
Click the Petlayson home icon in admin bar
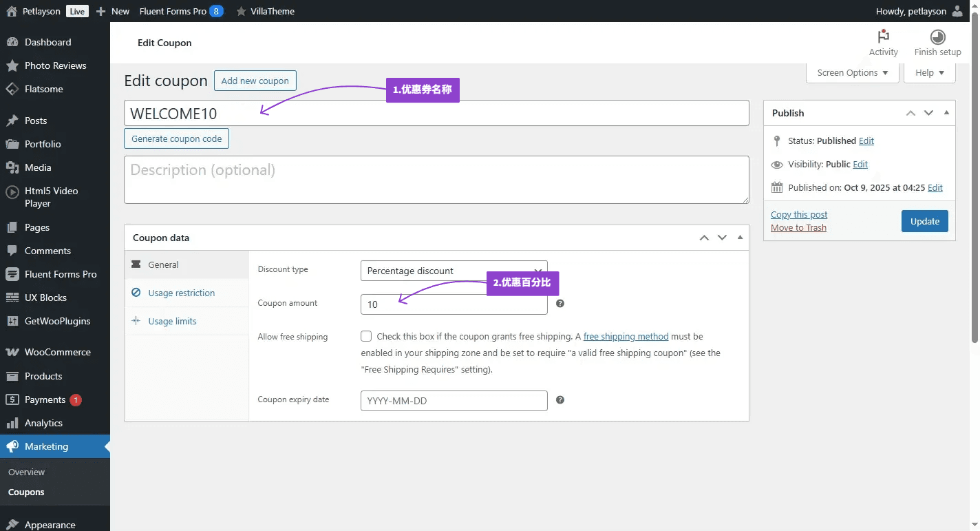coord(11,11)
